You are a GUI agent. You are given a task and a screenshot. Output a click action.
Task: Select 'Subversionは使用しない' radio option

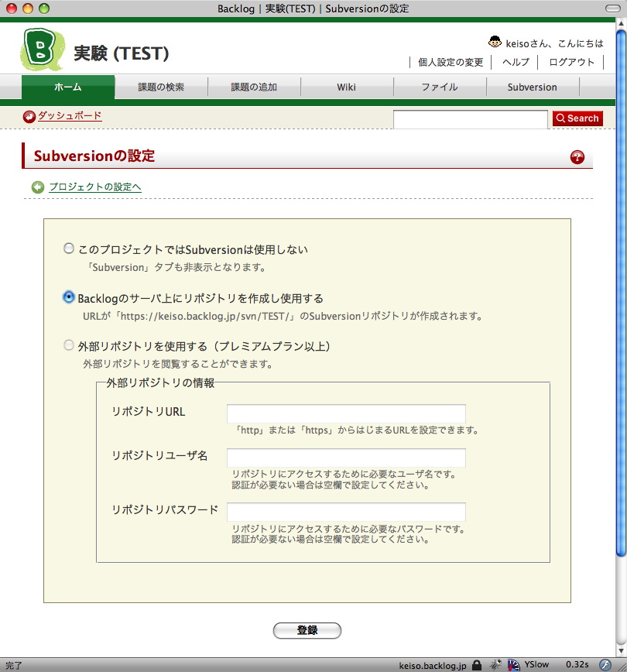tap(69, 249)
